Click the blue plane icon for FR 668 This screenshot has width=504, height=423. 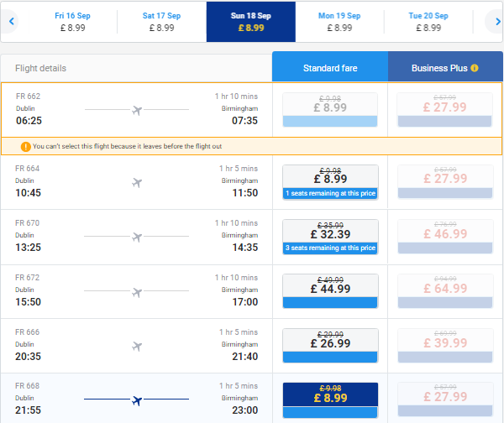tap(137, 400)
